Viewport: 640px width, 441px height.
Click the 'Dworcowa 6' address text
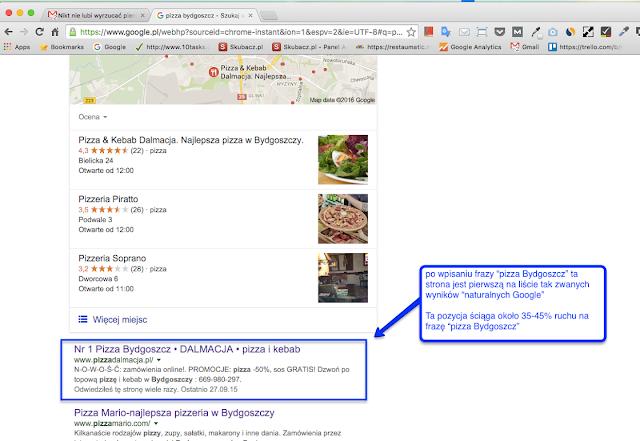98,279
